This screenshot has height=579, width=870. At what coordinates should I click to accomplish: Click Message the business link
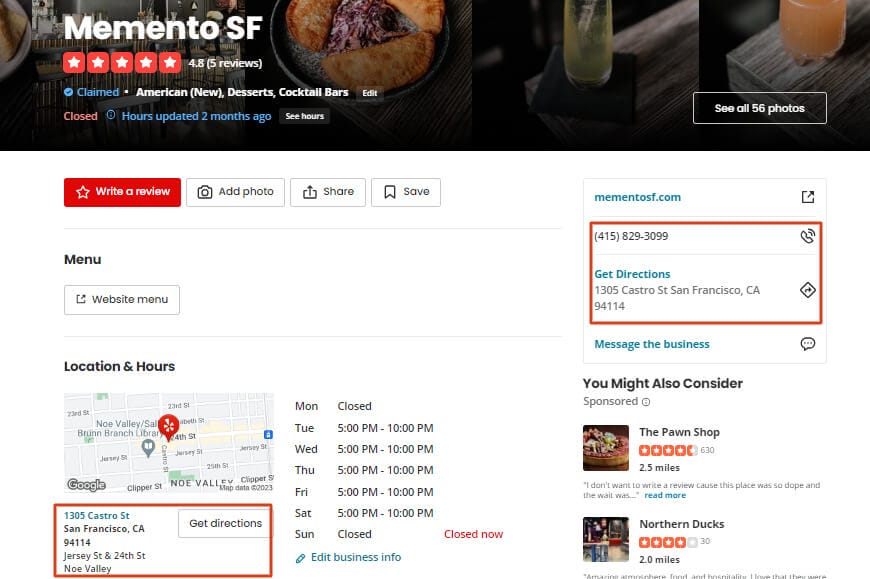(x=652, y=344)
